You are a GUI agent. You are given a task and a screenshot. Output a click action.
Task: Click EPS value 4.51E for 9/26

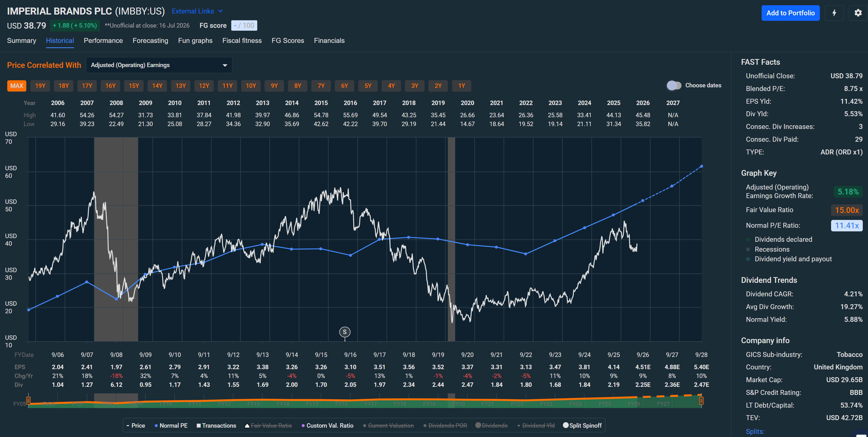point(642,367)
